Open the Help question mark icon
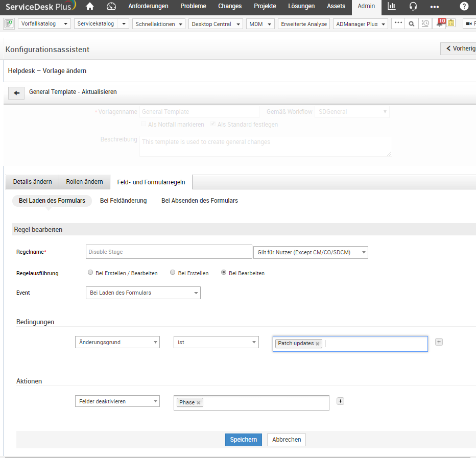Image resolution: width=476 pixels, height=458 pixels. 464,6
